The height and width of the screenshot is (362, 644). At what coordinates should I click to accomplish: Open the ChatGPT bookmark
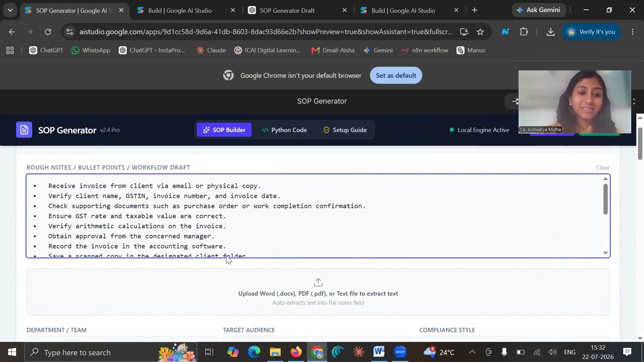46,50
